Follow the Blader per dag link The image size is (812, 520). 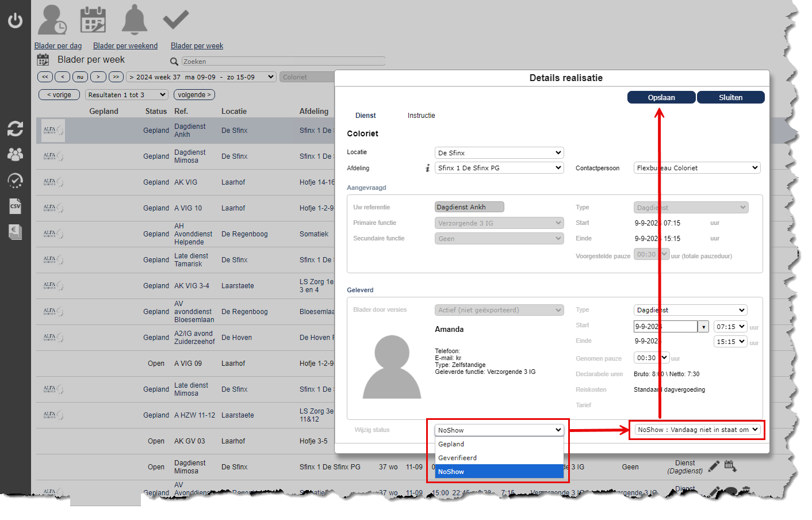(x=58, y=46)
